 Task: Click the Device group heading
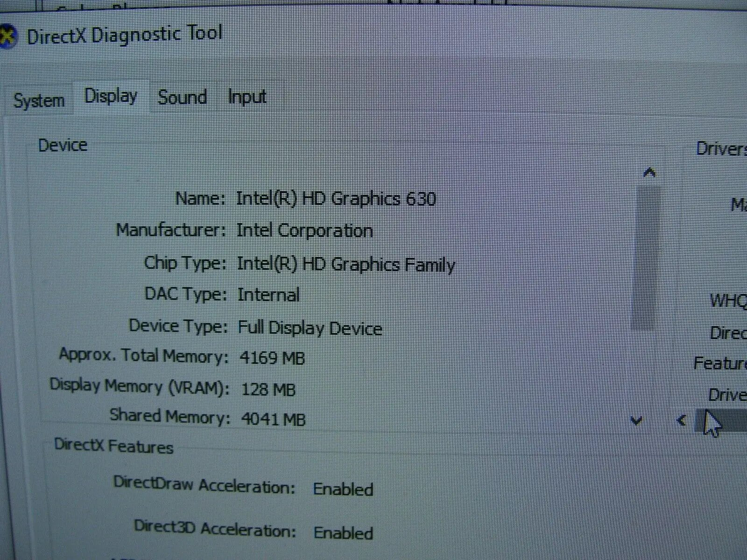(x=63, y=145)
